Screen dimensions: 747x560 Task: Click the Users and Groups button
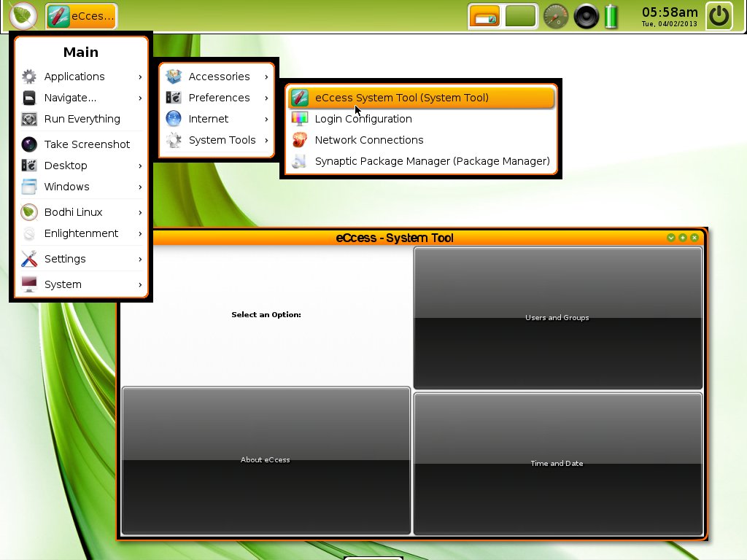(558, 318)
